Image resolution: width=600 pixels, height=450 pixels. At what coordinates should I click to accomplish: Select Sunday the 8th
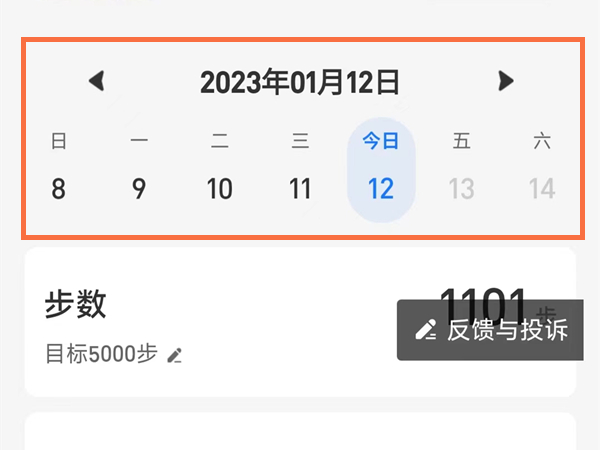tap(59, 189)
